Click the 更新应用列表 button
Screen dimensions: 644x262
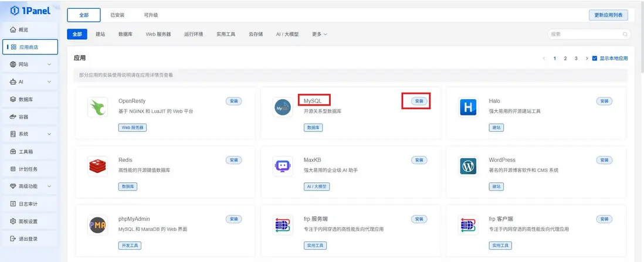(x=608, y=15)
